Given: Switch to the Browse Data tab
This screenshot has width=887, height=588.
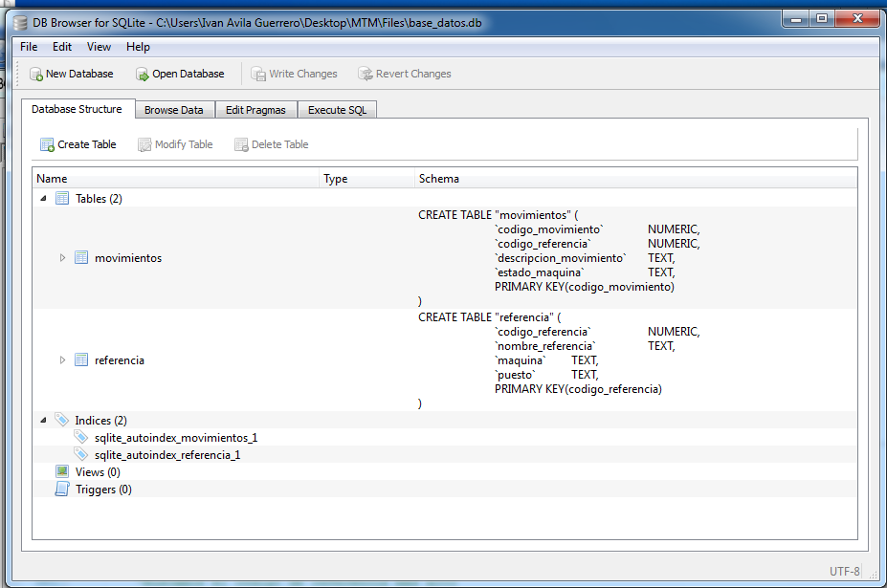Looking at the screenshot, I should (174, 109).
